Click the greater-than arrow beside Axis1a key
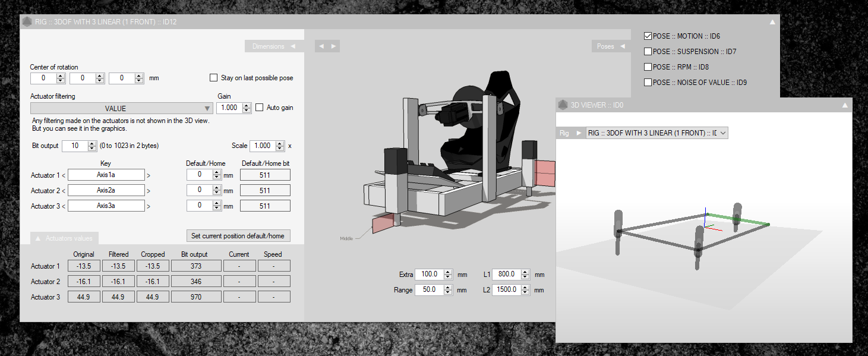The width and height of the screenshot is (868, 356). coord(149,175)
